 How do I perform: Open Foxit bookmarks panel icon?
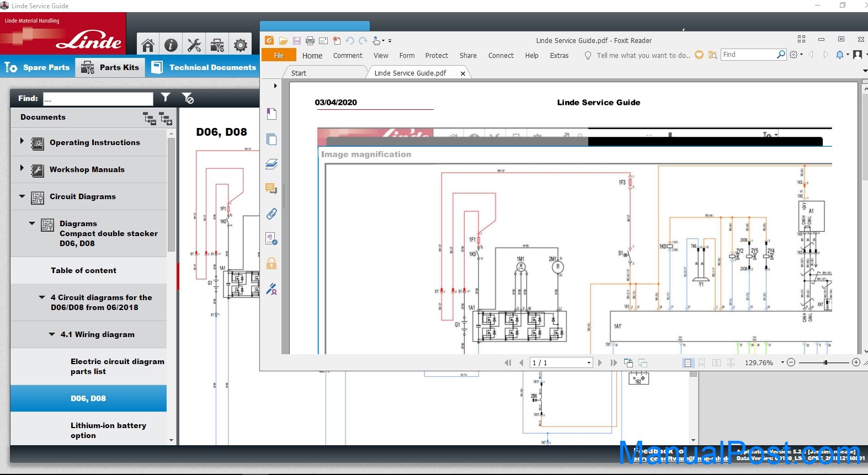click(271, 114)
